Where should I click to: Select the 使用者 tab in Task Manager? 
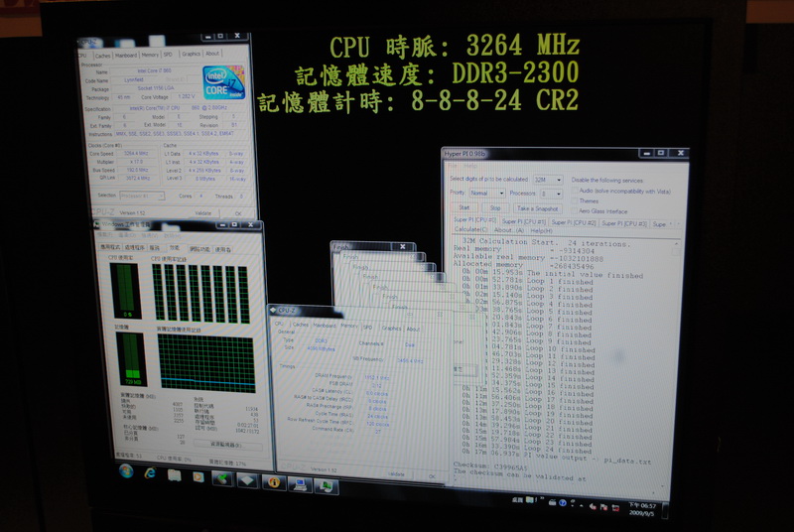222,249
